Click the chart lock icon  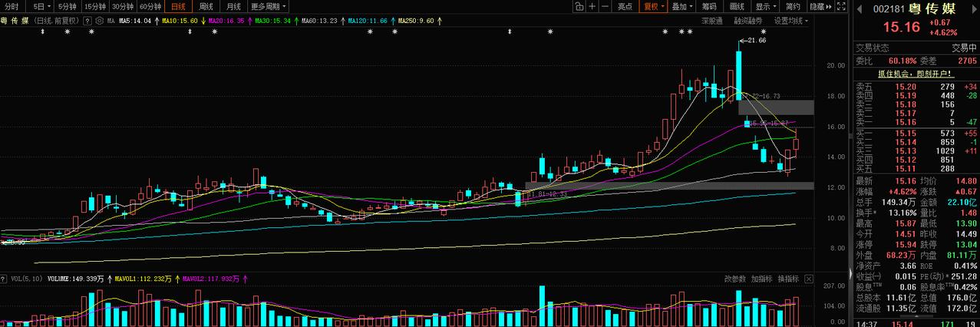point(579,6)
